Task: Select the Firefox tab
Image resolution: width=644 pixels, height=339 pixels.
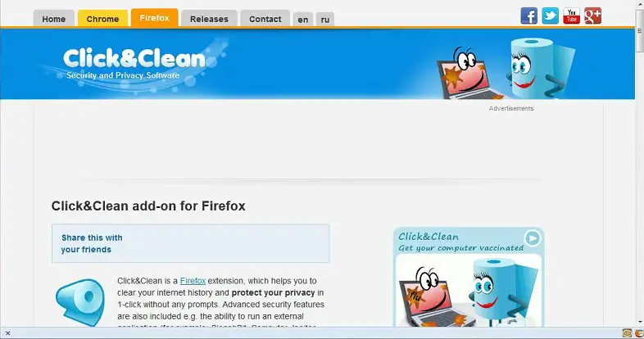Action: [154, 18]
